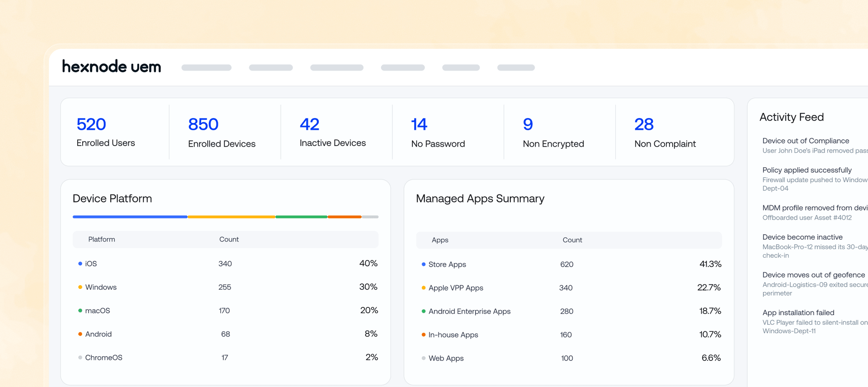Select the Windows platform label

[101, 287]
